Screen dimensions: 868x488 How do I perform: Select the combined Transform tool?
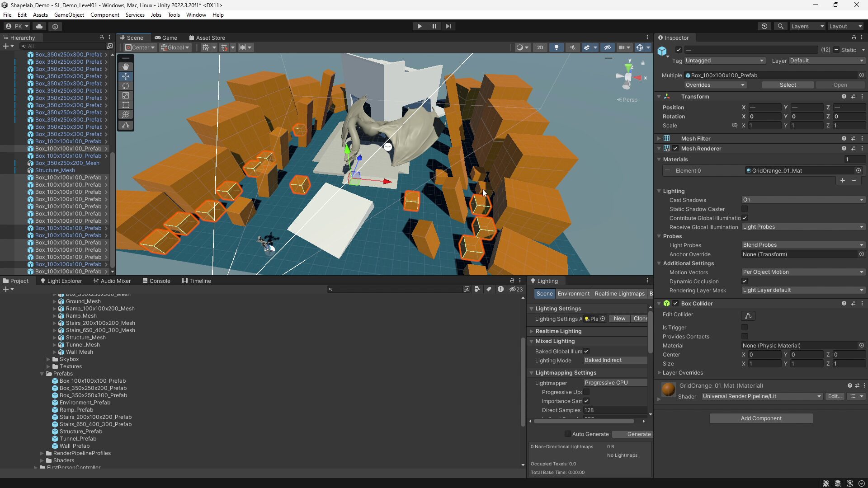pos(126,114)
